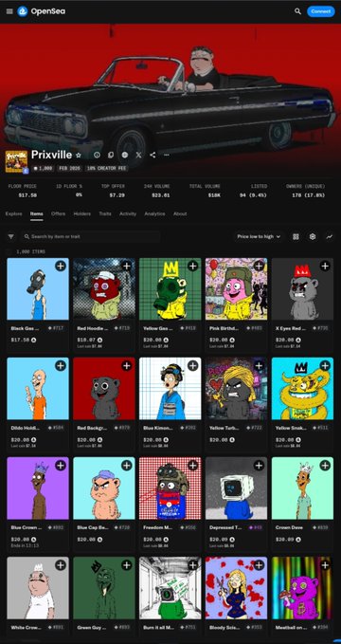Click the $17.58 price on Black Gas
This screenshot has height=644, width=341.
[20, 340]
